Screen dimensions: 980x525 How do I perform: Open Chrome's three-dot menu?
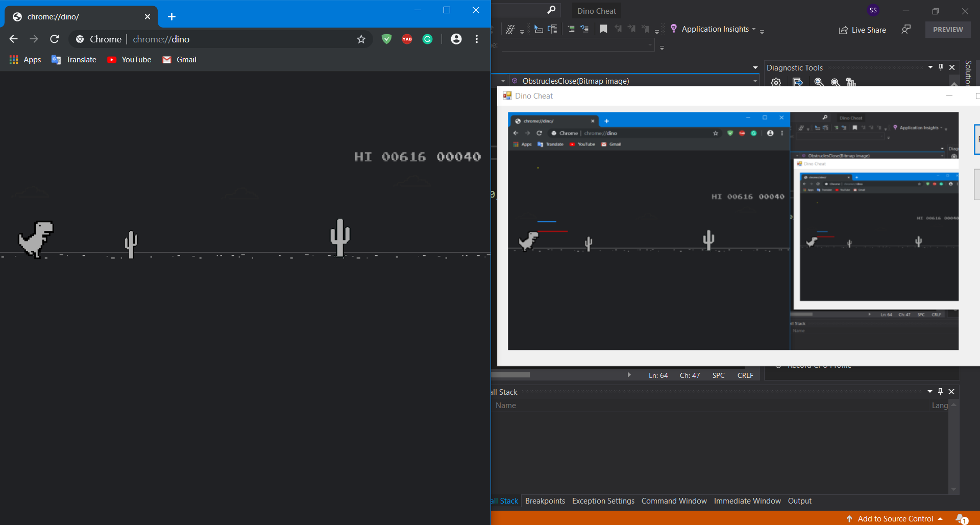coord(477,39)
